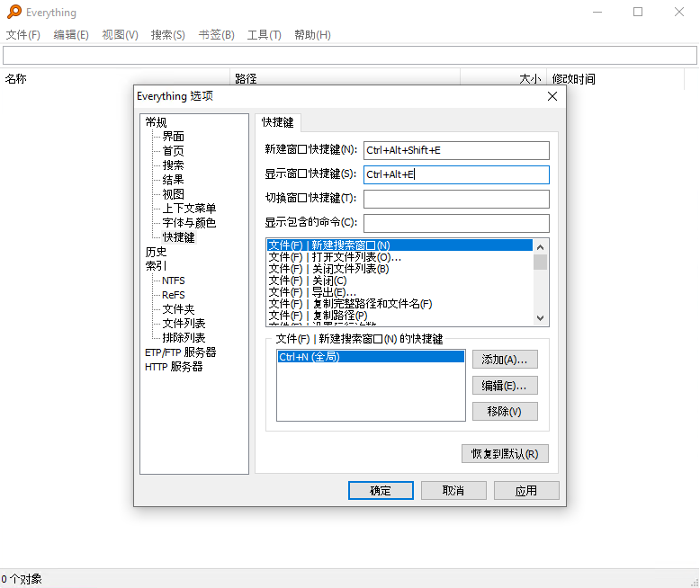Select 常规 in the options tree
This screenshot has width=700, height=588.
[x=156, y=122]
